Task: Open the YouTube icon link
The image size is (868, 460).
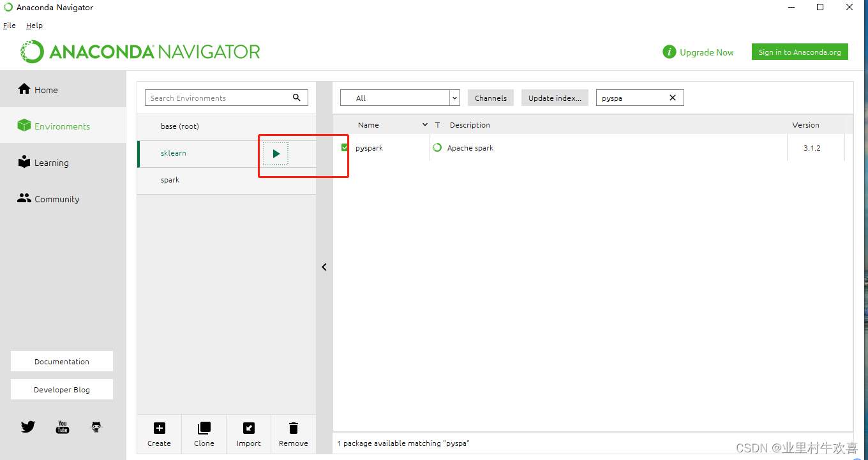Action: coord(63,426)
